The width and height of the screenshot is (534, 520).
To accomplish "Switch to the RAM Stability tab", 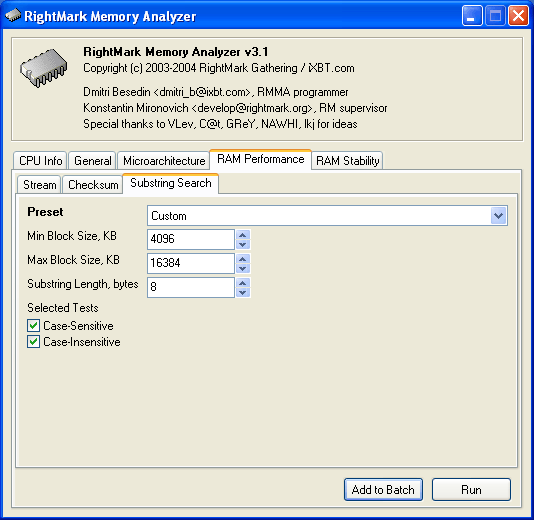I will point(347,161).
